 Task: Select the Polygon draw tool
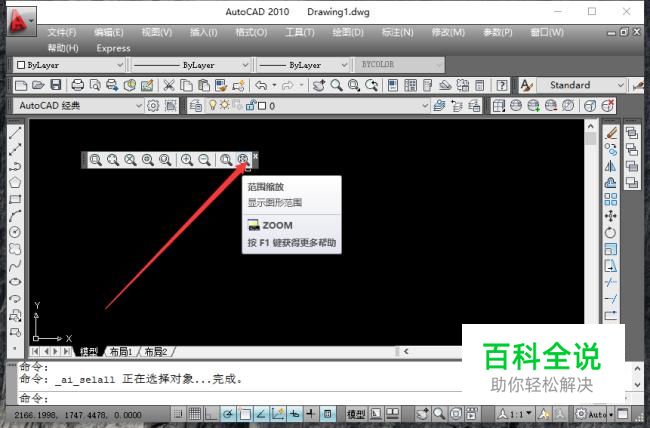coord(15,182)
